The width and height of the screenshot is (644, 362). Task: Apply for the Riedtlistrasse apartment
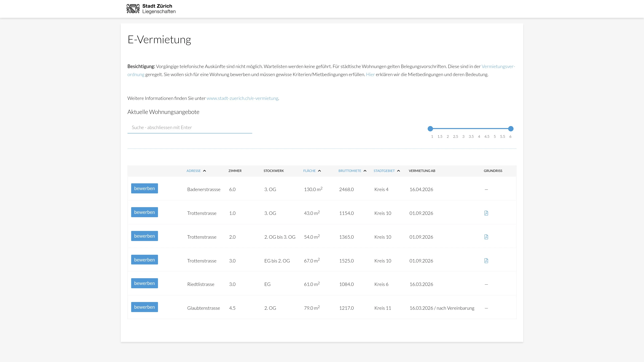coord(144,283)
